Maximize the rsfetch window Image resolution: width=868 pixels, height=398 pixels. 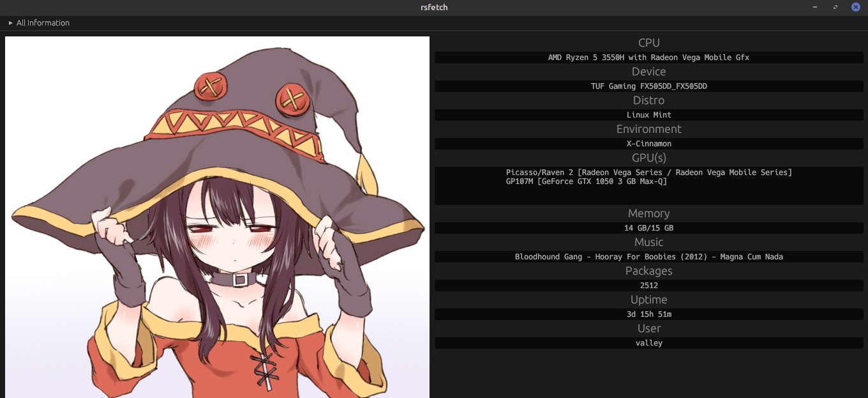click(x=835, y=7)
